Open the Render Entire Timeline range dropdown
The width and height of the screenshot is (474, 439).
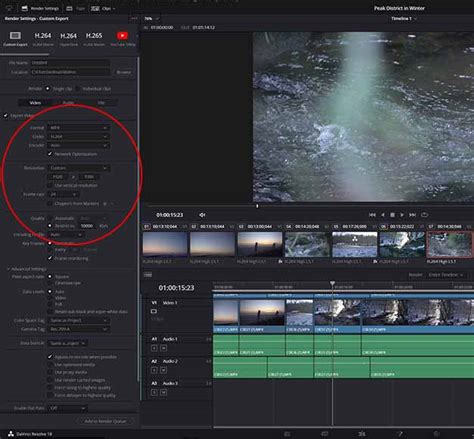click(445, 275)
